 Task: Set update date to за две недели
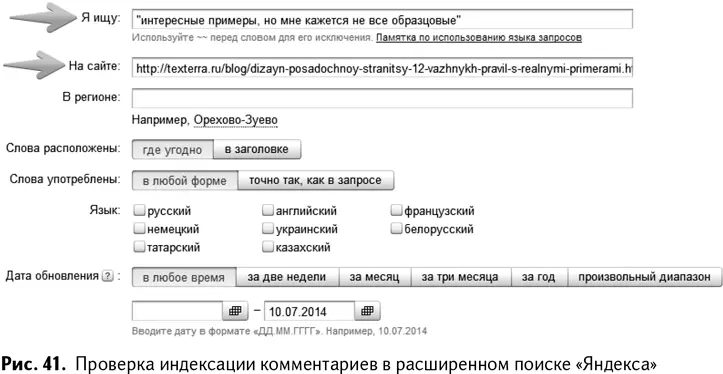tap(287, 277)
